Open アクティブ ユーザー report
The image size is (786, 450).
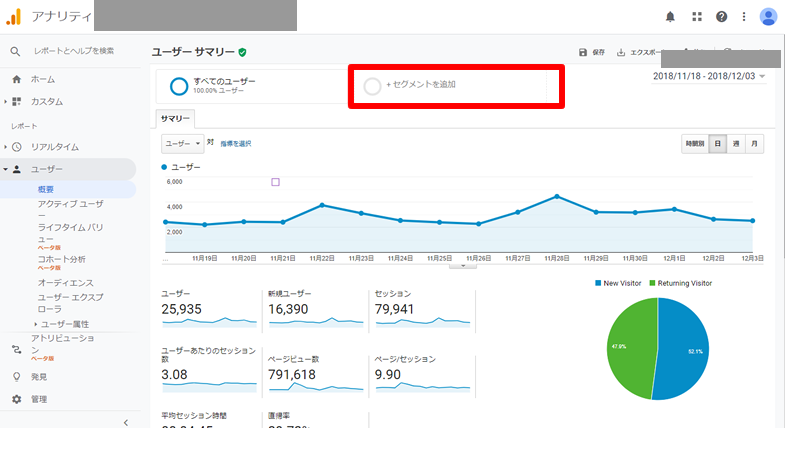point(71,209)
